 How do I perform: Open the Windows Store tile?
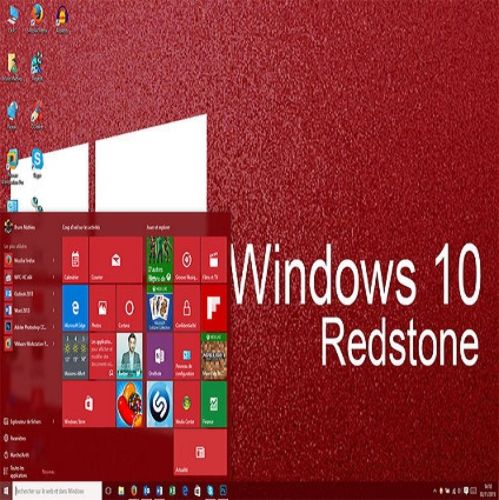[x=89, y=404]
